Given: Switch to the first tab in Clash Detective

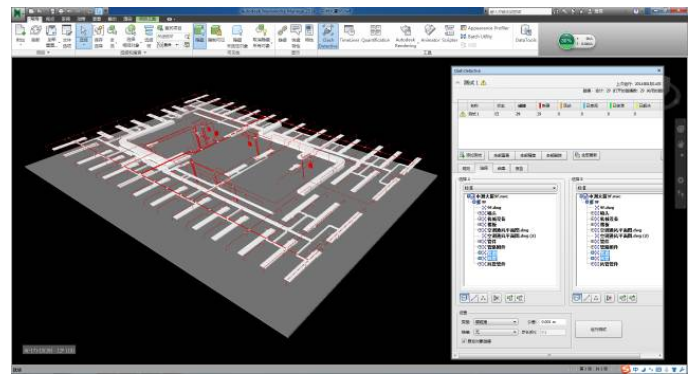Looking at the screenshot, I should (x=466, y=168).
